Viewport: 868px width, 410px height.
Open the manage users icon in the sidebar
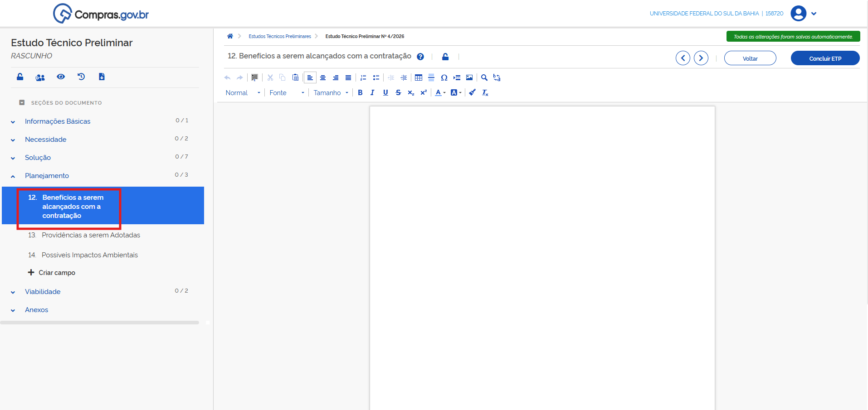click(40, 77)
